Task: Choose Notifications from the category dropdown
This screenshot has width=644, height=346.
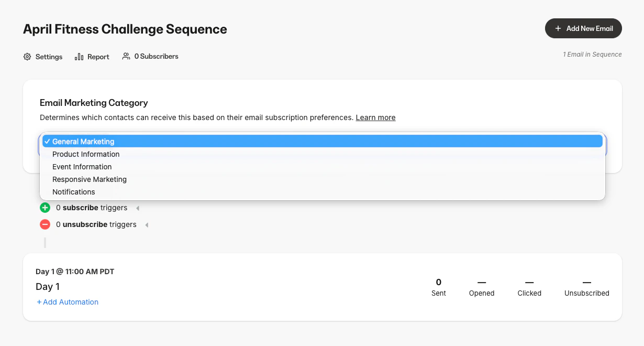Action: pyautogui.click(x=74, y=192)
